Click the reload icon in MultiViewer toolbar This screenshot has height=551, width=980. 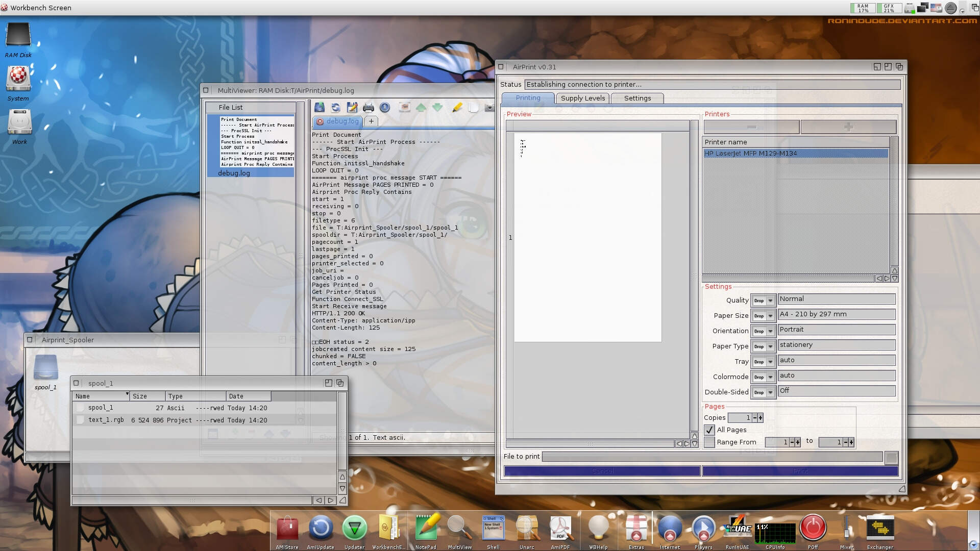pos(336,107)
